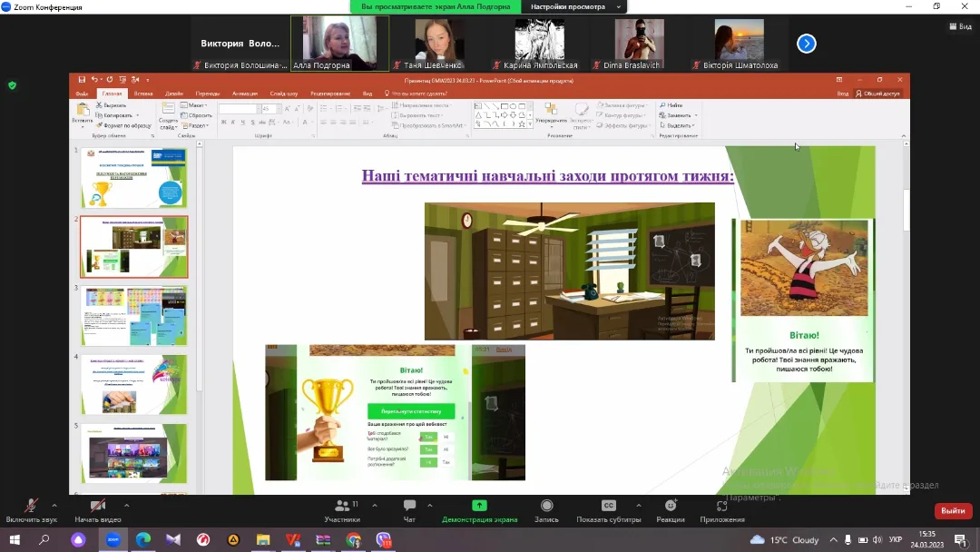Start recording with the Запись icon

click(546, 507)
